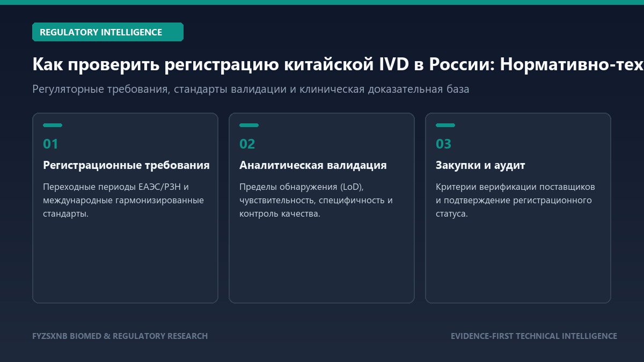This screenshot has width=644, height=362.
Task: Click the subtitle beginning 'Регуляторные требования, стандарты'
Action: 251,89
